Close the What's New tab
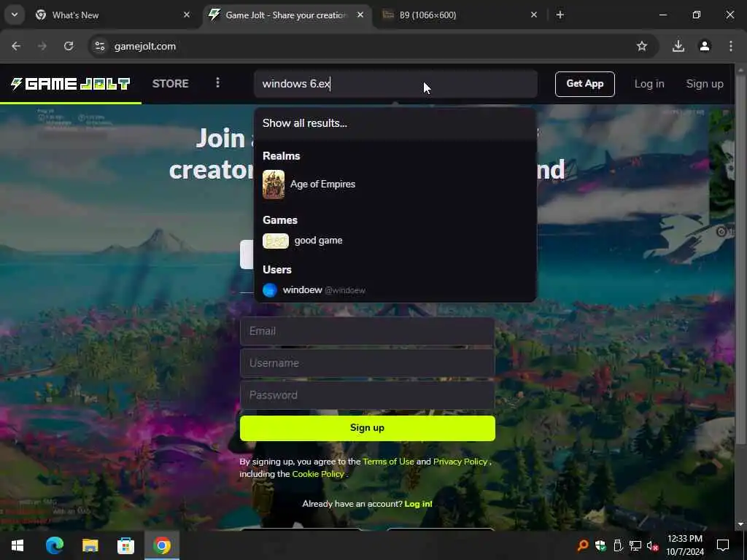Viewport: 747px width, 560px height. pyautogui.click(x=187, y=15)
